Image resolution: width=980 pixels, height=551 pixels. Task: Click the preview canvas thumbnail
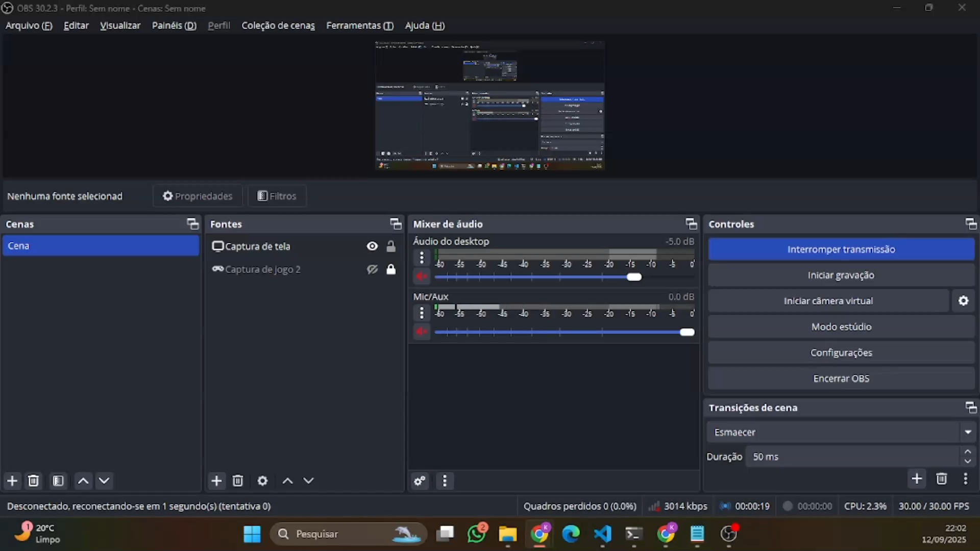[490, 106]
